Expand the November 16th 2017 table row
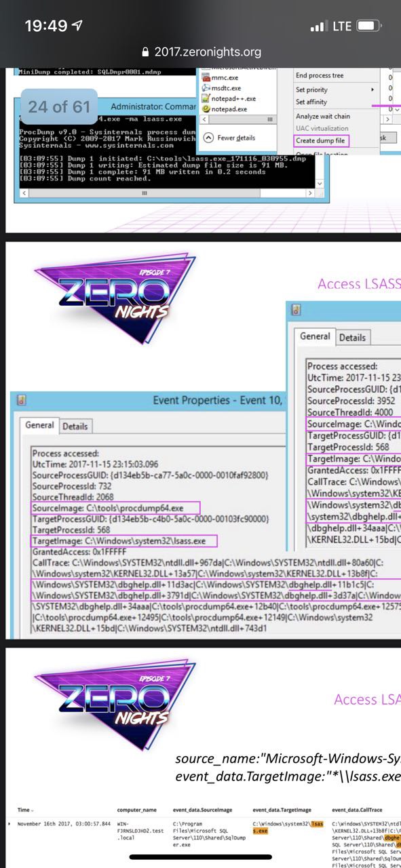 (x=9, y=823)
